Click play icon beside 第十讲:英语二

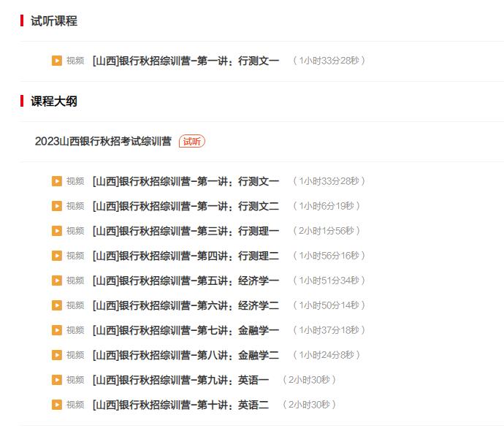(57, 405)
